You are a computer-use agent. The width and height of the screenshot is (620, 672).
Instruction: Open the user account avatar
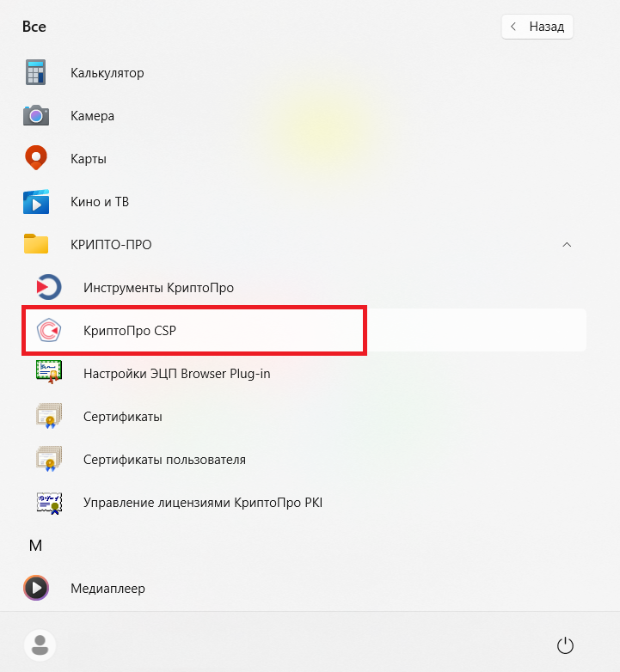point(40,645)
